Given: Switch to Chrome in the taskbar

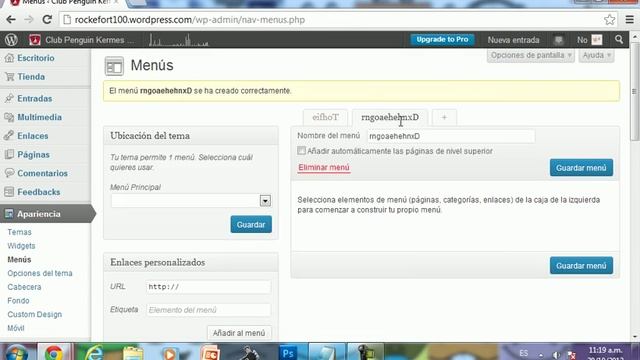Looking at the screenshot, I should (x=54, y=352).
